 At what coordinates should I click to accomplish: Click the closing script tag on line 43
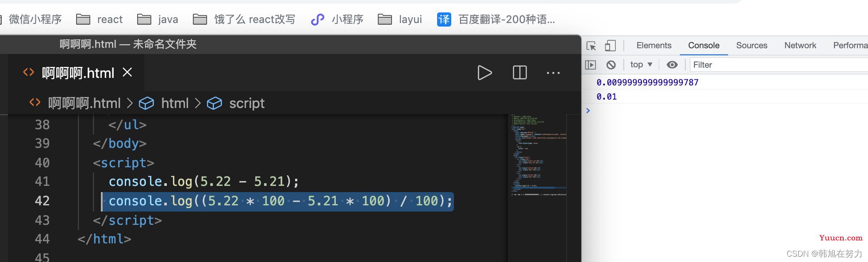[x=127, y=220]
